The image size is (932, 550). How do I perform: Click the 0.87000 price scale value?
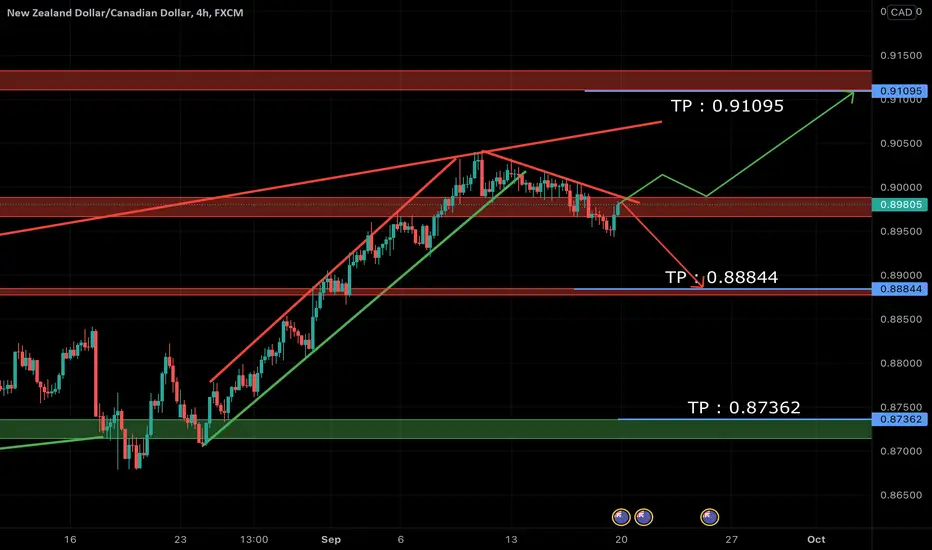pyautogui.click(x=901, y=451)
